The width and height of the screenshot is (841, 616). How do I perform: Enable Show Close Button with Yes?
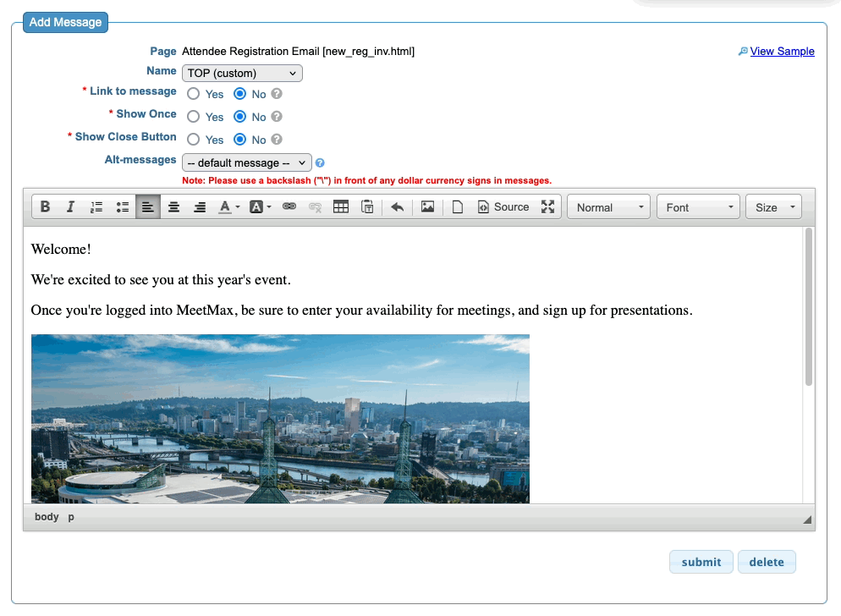pyautogui.click(x=194, y=140)
